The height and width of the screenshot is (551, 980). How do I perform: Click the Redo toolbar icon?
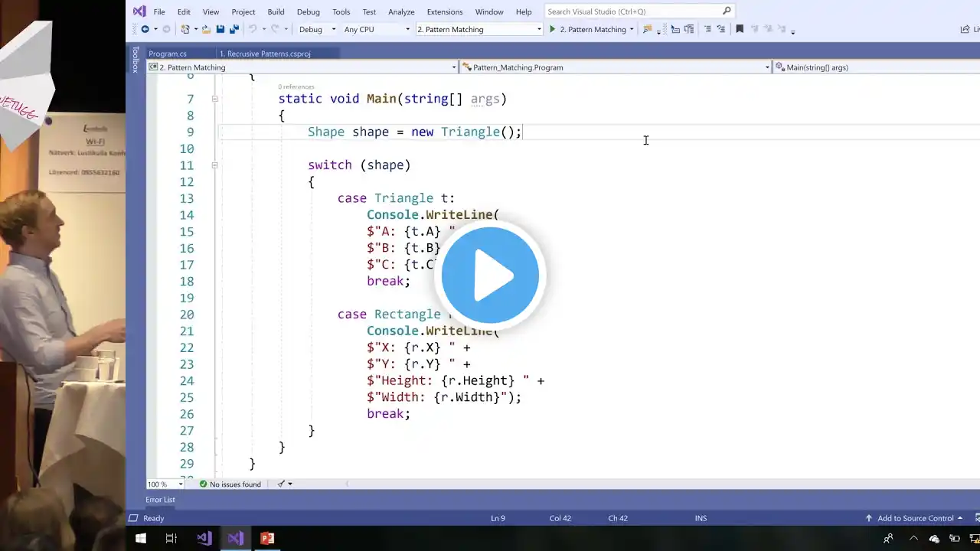276,29
